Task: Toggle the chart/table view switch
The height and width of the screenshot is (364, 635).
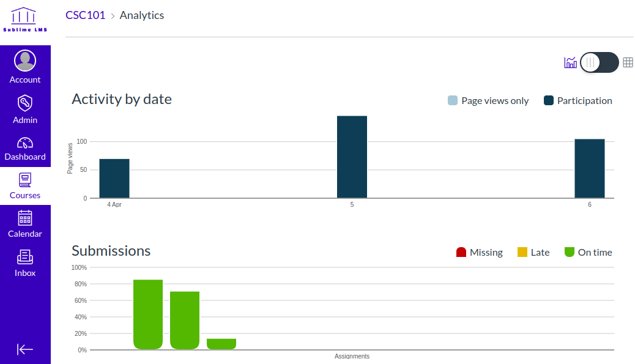Action: 599,62
